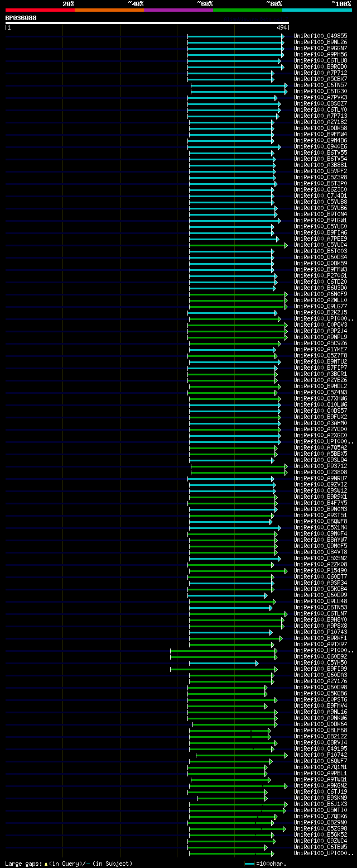
Task: Click the alignment bar for UniRef100_C5YUC4
Action: tap(238, 245)
